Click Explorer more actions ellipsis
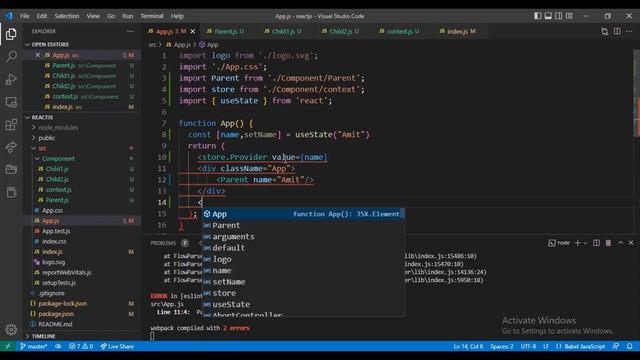This screenshot has height=360, width=640. tap(130, 31)
